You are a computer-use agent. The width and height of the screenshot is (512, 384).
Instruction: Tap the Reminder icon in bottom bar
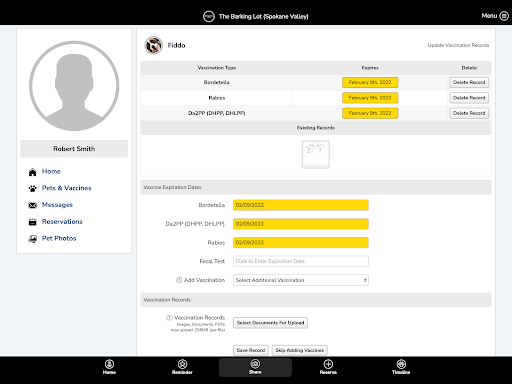point(182,364)
